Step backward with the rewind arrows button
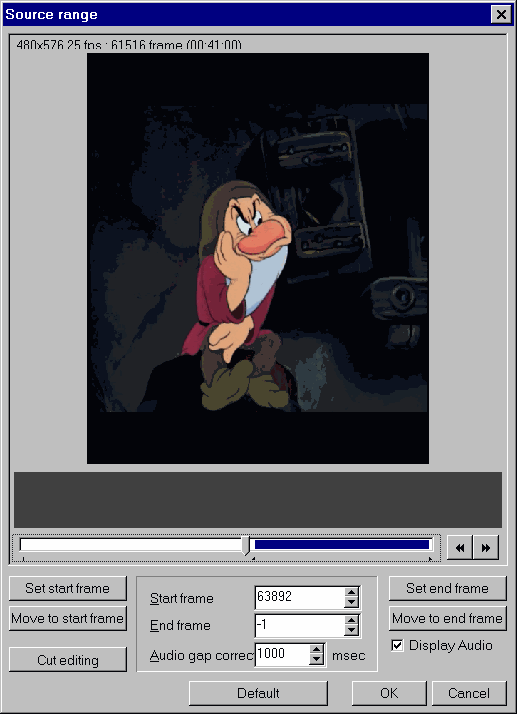 point(460,547)
